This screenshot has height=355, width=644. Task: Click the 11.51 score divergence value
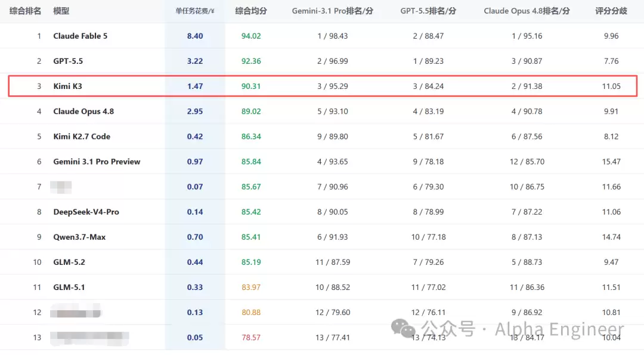coord(611,287)
